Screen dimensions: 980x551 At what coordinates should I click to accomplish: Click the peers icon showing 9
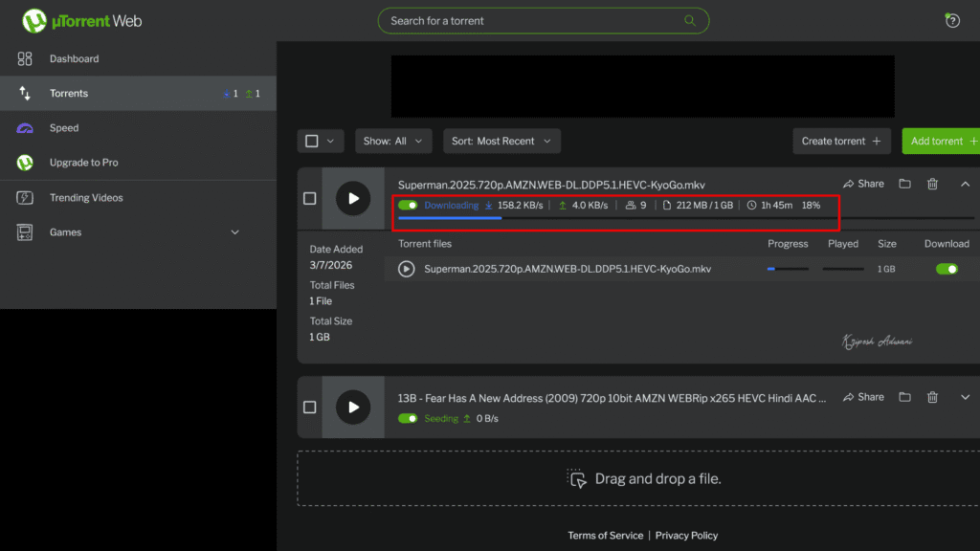[x=631, y=205]
